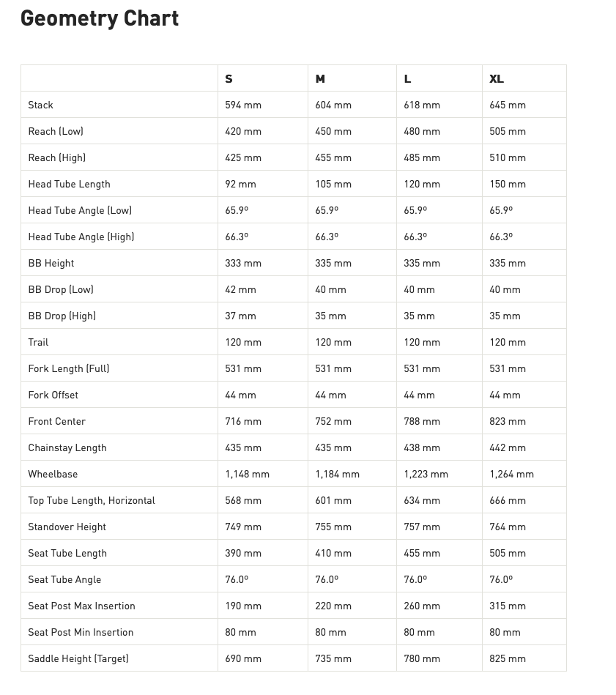Click the Chainstay Length row label

tap(67, 448)
